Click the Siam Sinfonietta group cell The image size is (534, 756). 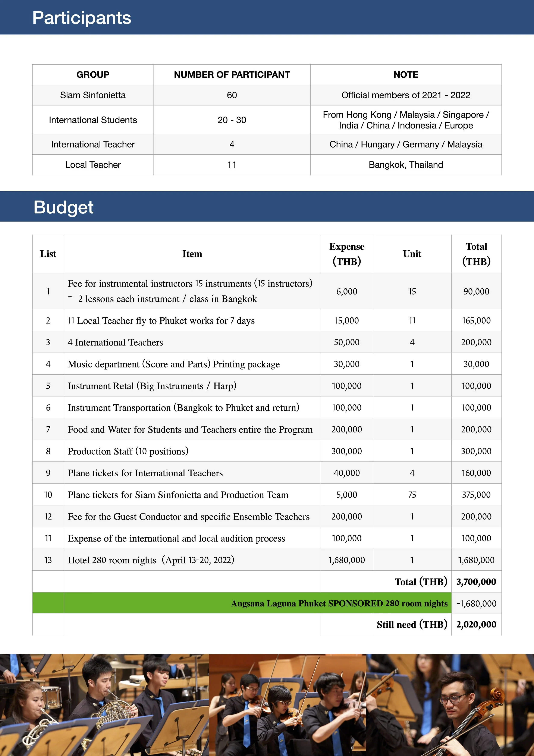point(93,95)
